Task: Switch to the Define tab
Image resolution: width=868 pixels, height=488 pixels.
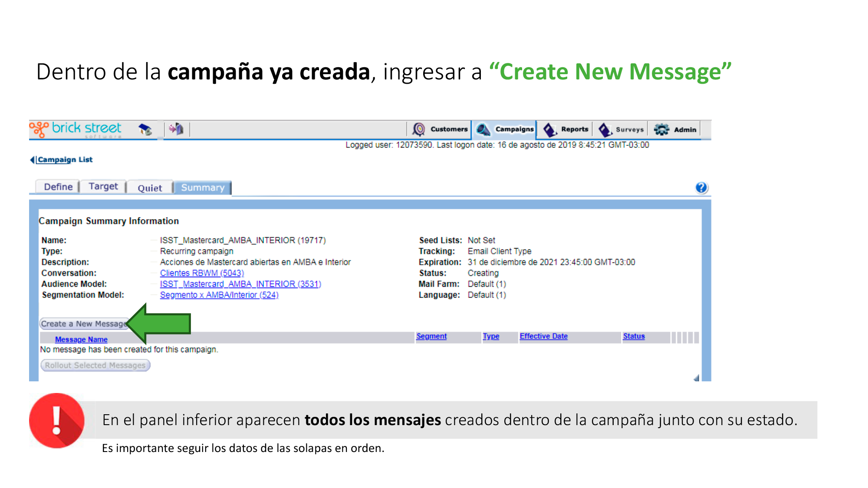Action: (58, 187)
